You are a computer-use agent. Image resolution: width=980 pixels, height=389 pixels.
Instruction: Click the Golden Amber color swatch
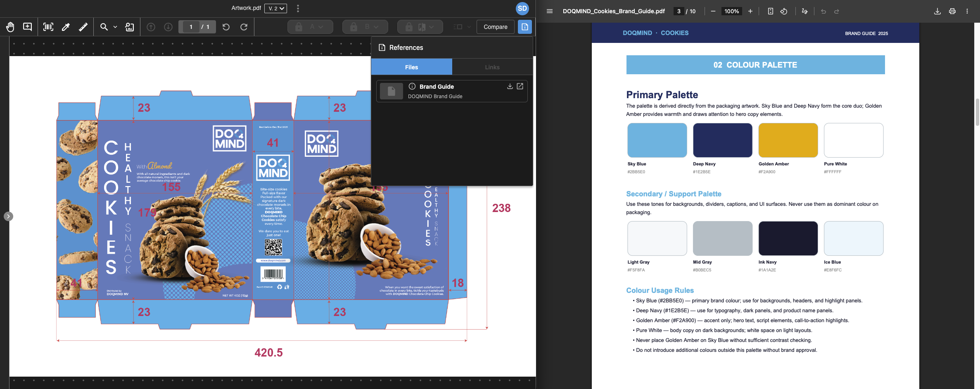pyautogui.click(x=788, y=140)
